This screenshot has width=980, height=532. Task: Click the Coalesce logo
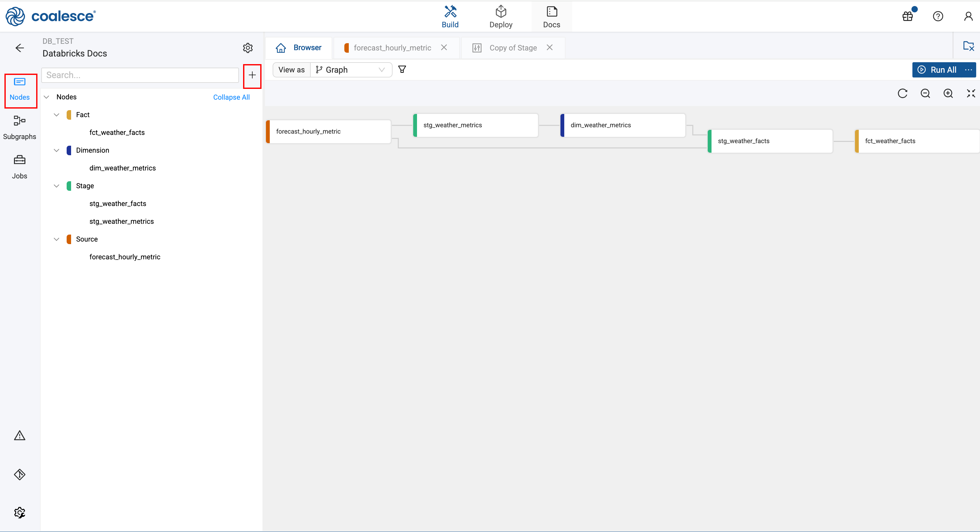(50, 16)
